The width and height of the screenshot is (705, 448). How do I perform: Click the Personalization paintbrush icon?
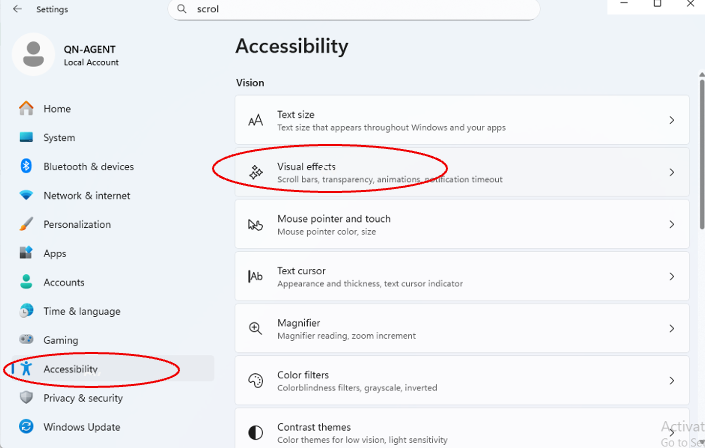pyautogui.click(x=26, y=225)
